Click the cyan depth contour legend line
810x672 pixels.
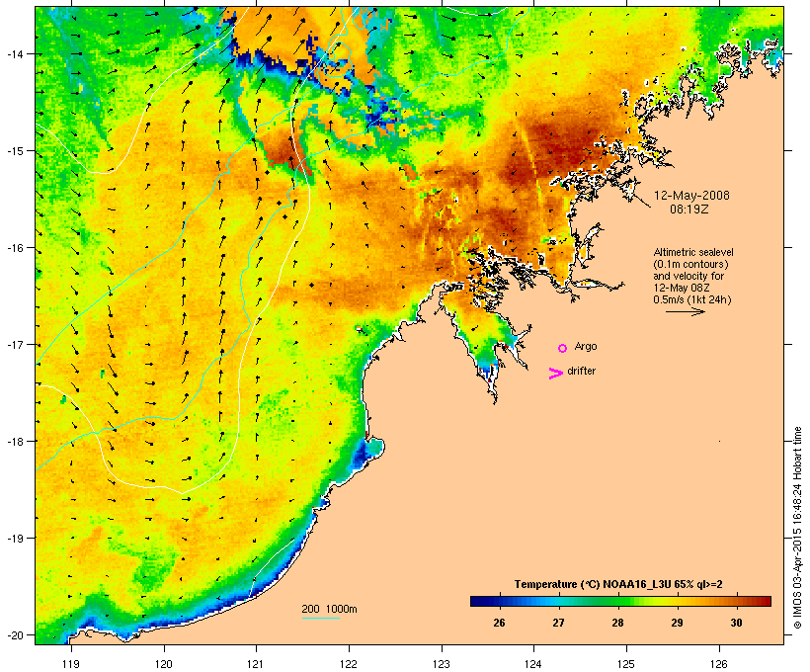320,618
